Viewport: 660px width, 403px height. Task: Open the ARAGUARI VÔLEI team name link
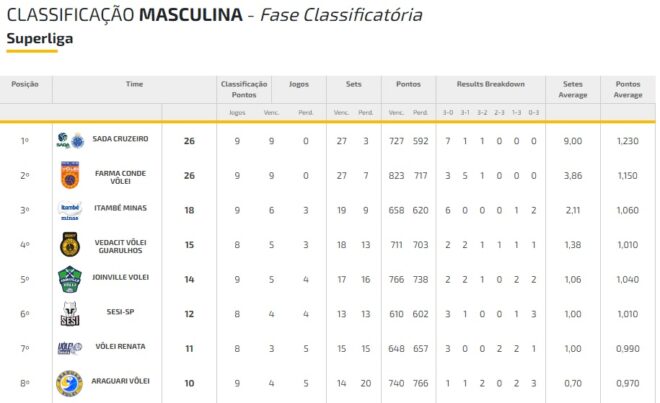click(120, 383)
